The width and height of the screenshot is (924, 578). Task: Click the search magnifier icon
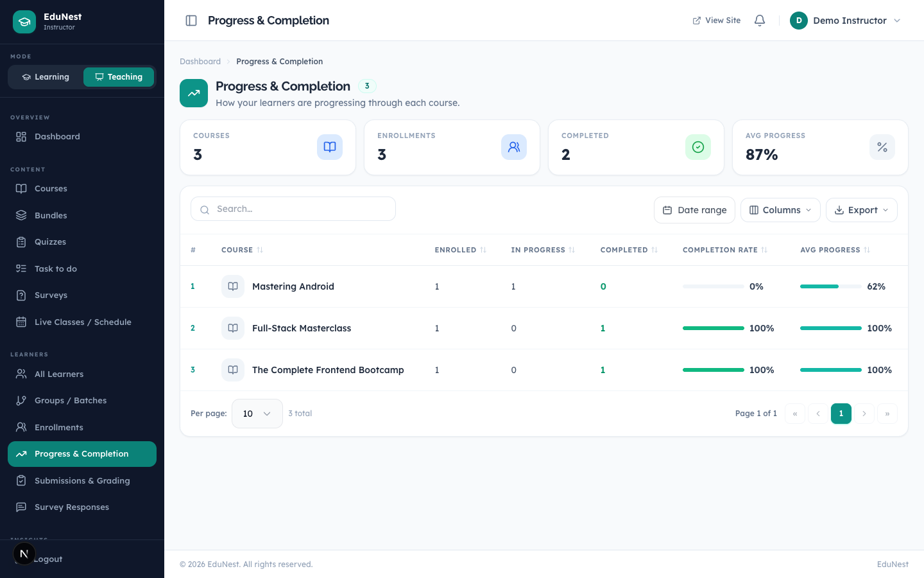pyautogui.click(x=205, y=209)
